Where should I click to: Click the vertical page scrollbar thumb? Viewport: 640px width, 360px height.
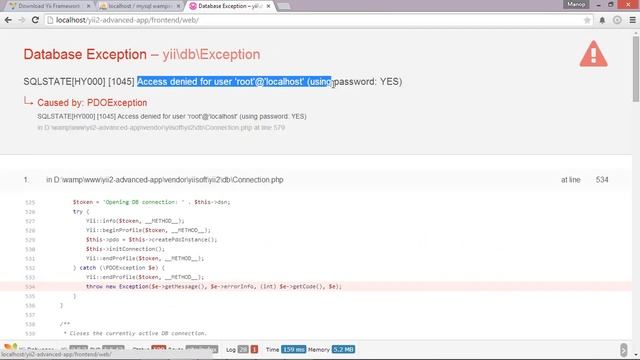[x=636, y=69]
